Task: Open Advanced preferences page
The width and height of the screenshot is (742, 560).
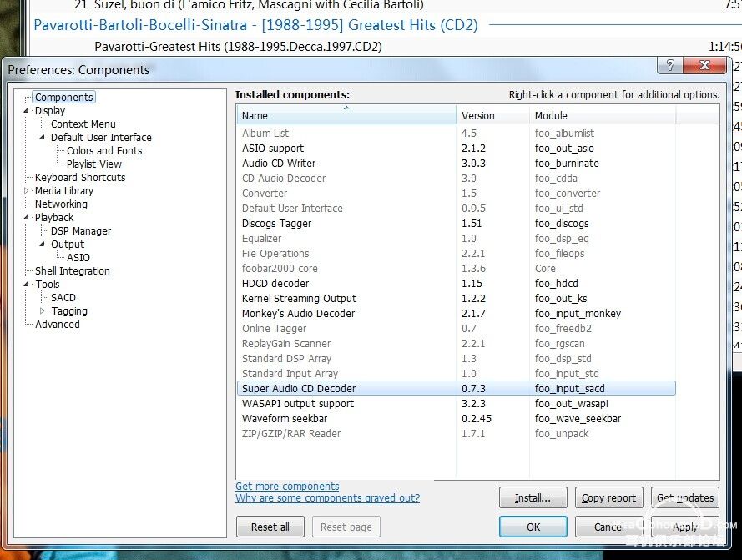Action: point(58,325)
